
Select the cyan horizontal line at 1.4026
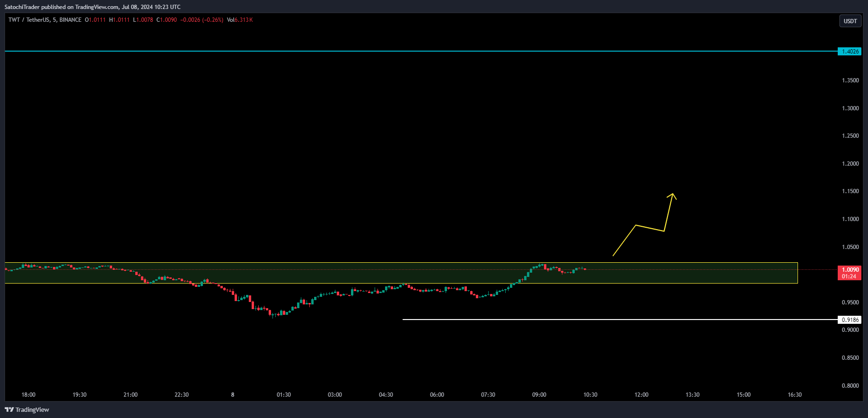coord(421,51)
